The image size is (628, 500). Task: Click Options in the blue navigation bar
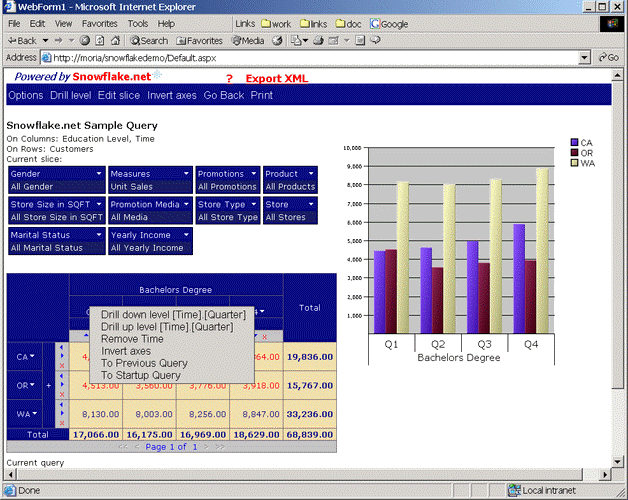(26, 95)
